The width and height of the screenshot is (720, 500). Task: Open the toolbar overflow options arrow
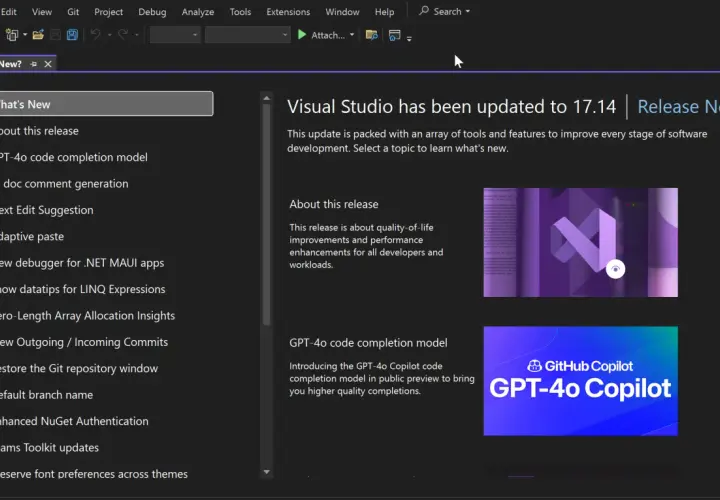(x=409, y=39)
